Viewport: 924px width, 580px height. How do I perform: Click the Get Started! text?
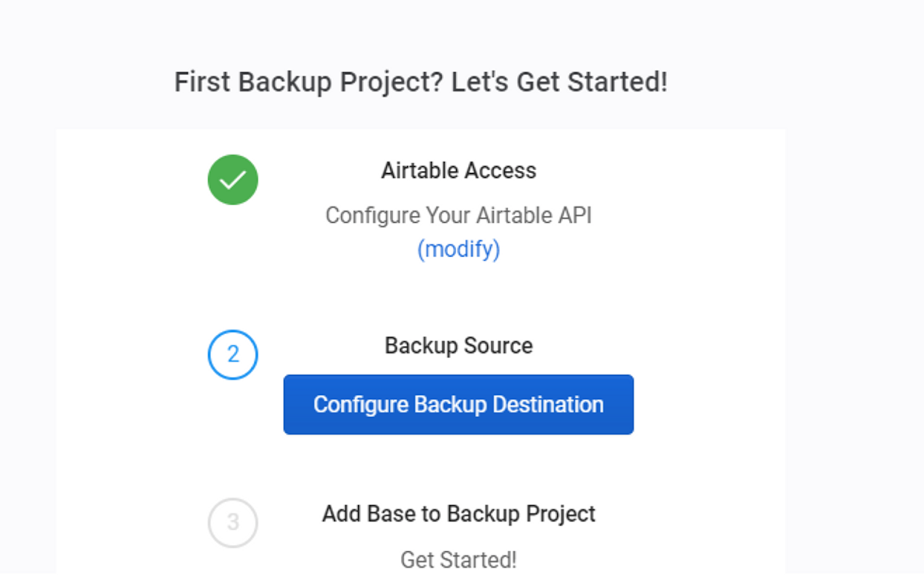(x=459, y=559)
